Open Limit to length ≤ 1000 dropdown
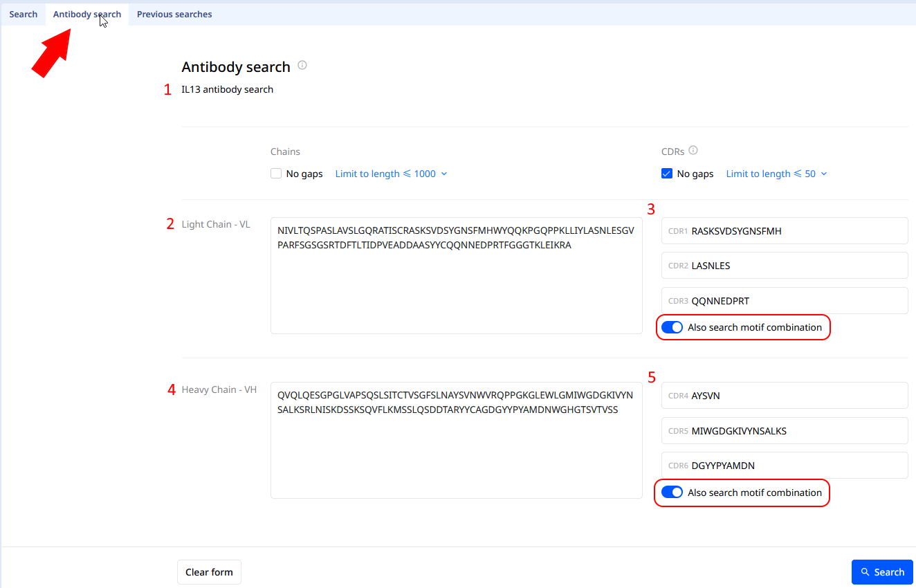The height and width of the screenshot is (588, 916). pos(391,174)
